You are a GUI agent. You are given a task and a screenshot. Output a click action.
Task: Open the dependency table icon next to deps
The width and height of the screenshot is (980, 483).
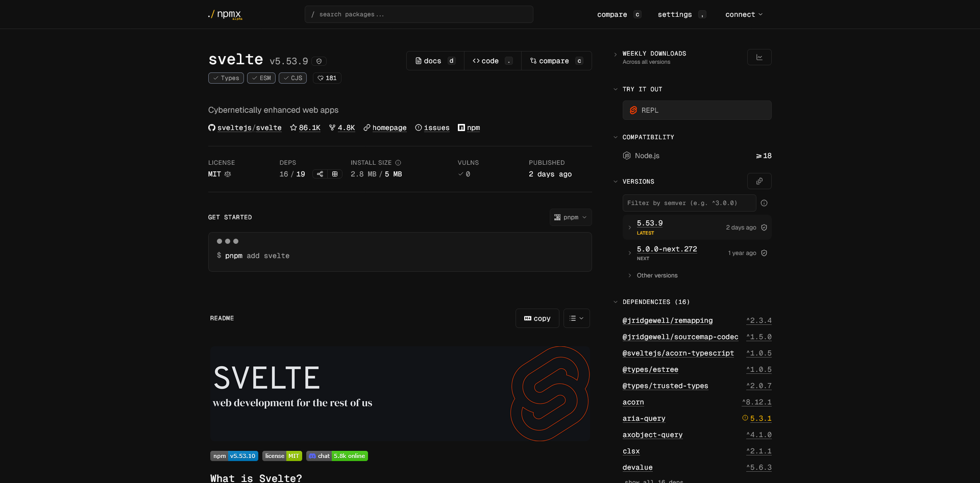coord(335,174)
